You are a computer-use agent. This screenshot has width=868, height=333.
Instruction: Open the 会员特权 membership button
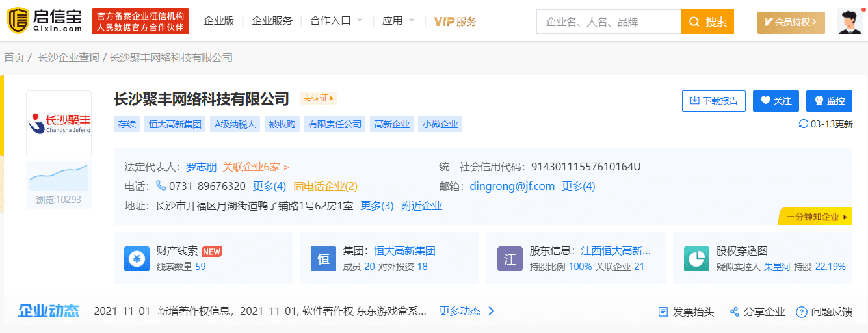click(x=791, y=22)
